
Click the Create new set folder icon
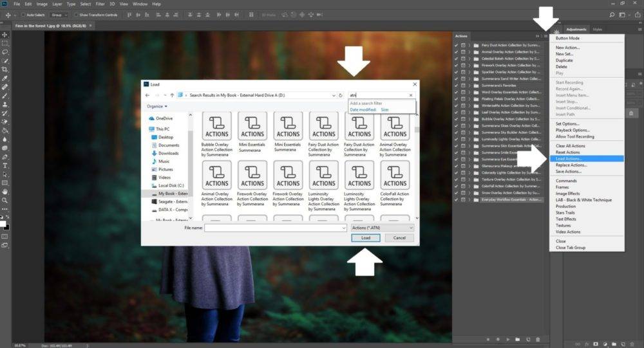(x=518, y=340)
